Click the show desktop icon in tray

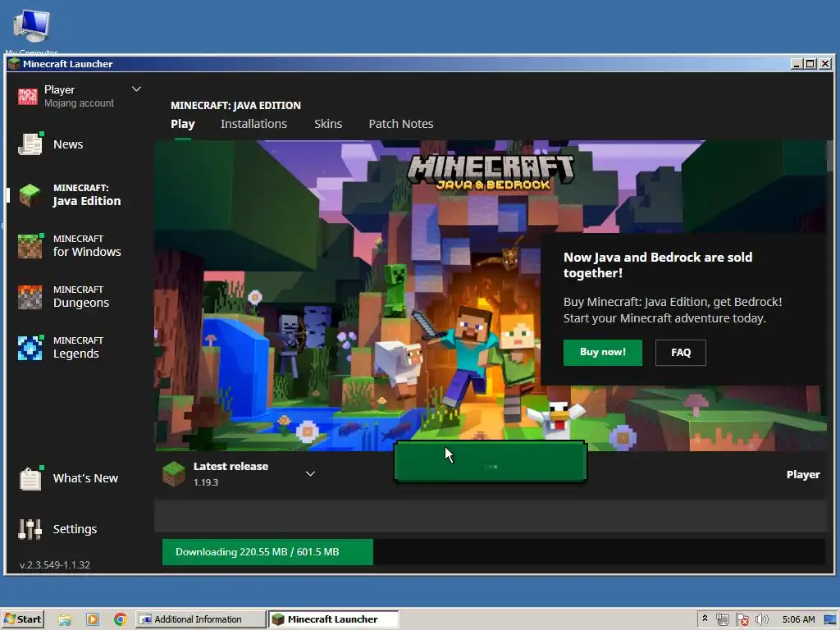point(830,619)
